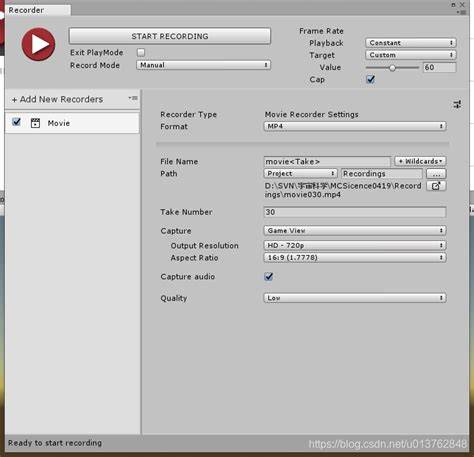Open Playback dropdown showing Constant
This screenshot has height=457, width=474.
point(411,43)
